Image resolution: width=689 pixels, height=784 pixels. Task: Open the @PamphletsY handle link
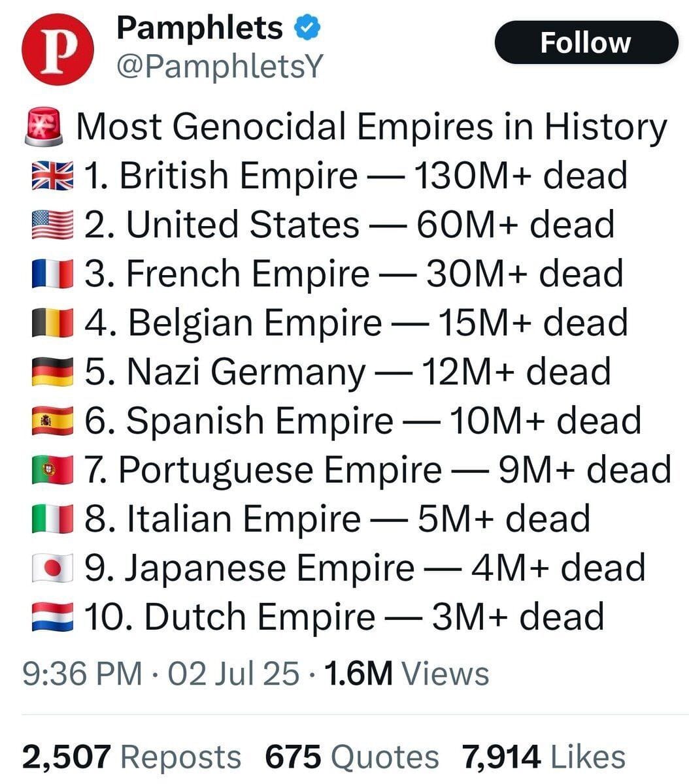pyautogui.click(x=218, y=65)
